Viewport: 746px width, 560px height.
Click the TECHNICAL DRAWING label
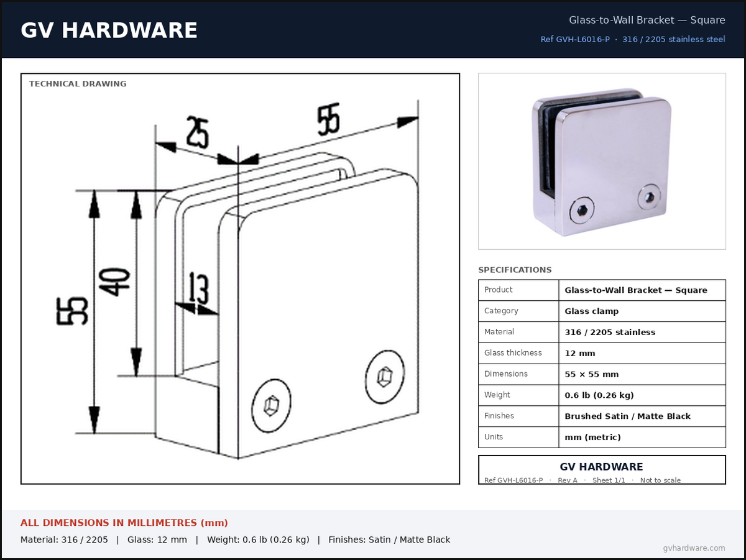coord(78,84)
